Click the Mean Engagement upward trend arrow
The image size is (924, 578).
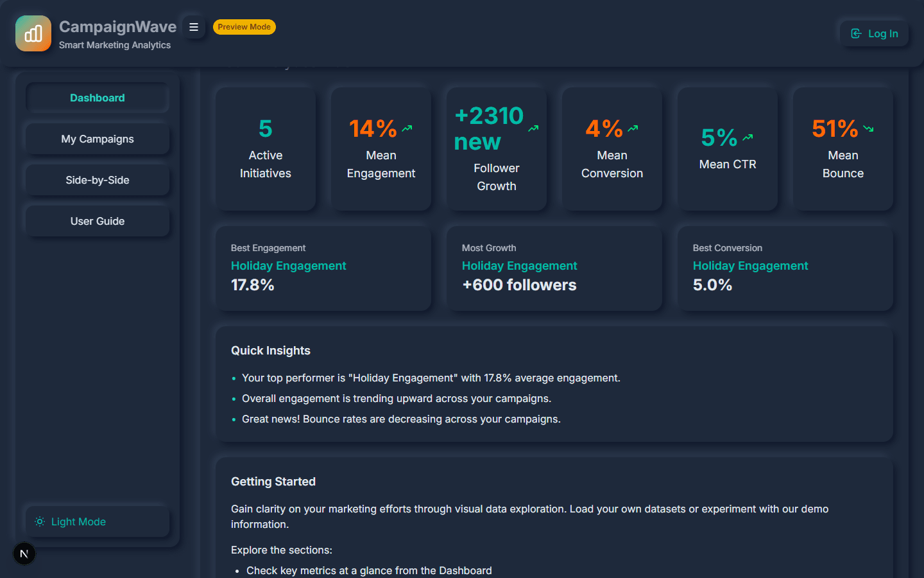(407, 128)
